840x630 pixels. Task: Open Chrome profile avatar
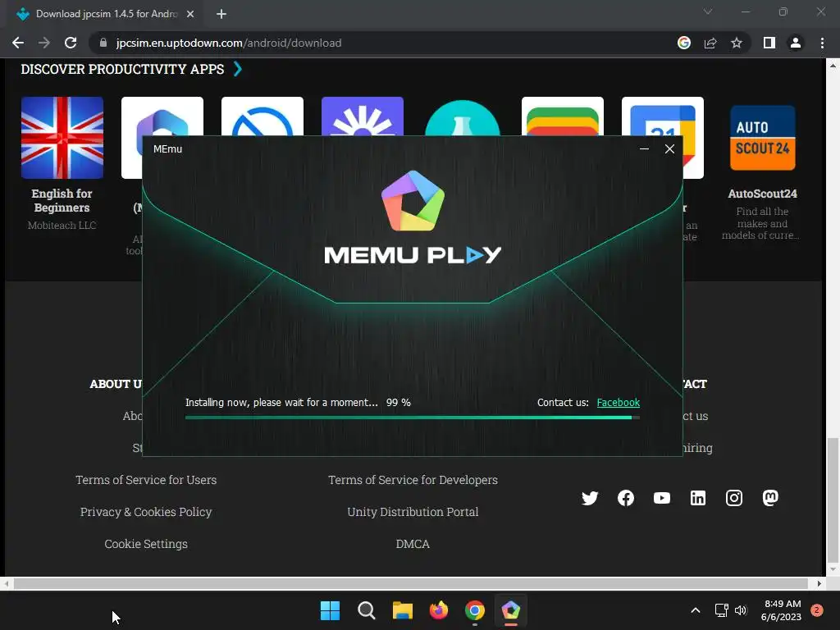click(x=796, y=43)
